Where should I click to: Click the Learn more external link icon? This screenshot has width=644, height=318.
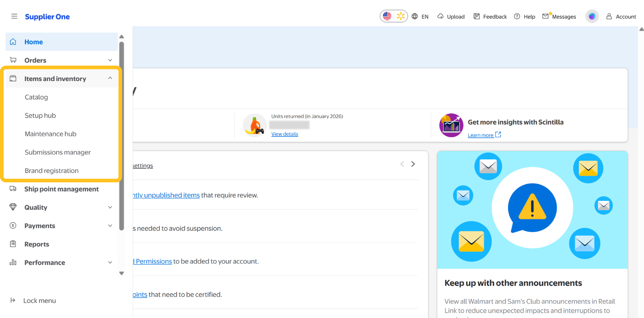click(498, 134)
